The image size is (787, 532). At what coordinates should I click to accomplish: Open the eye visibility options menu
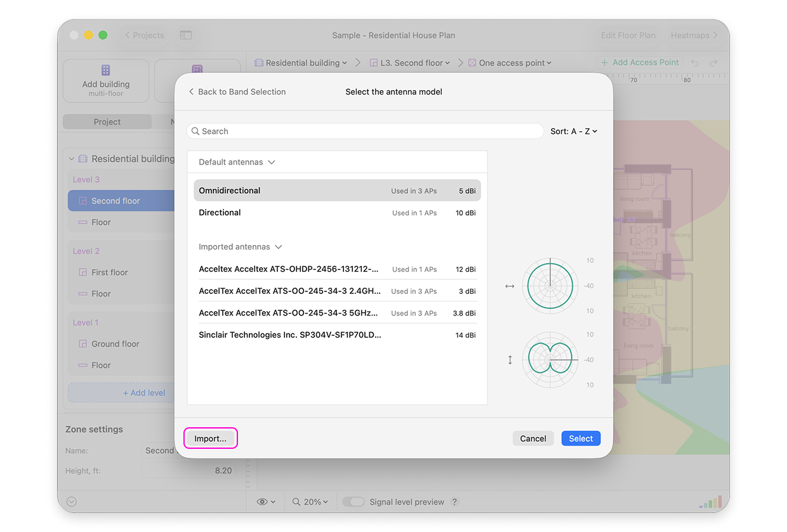tap(266, 502)
